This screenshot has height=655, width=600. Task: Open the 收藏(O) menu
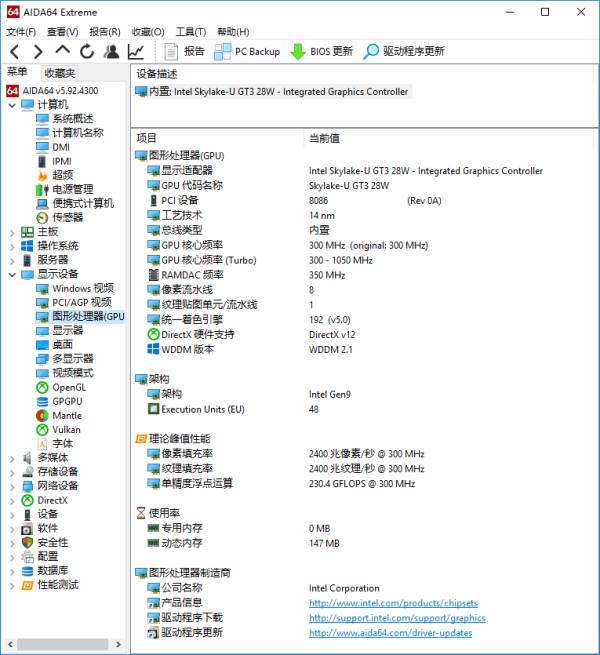click(x=148, y=32)
